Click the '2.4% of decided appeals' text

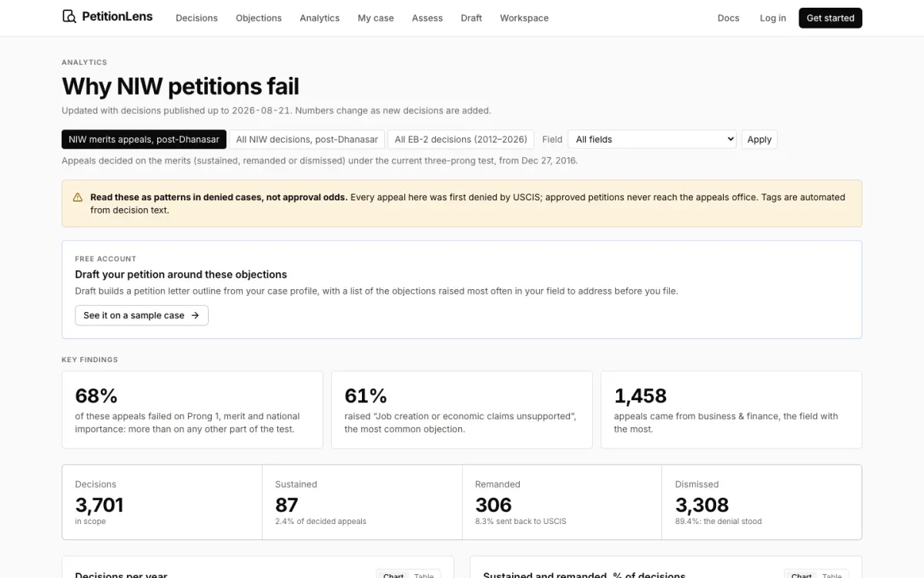tap(320, 522)
